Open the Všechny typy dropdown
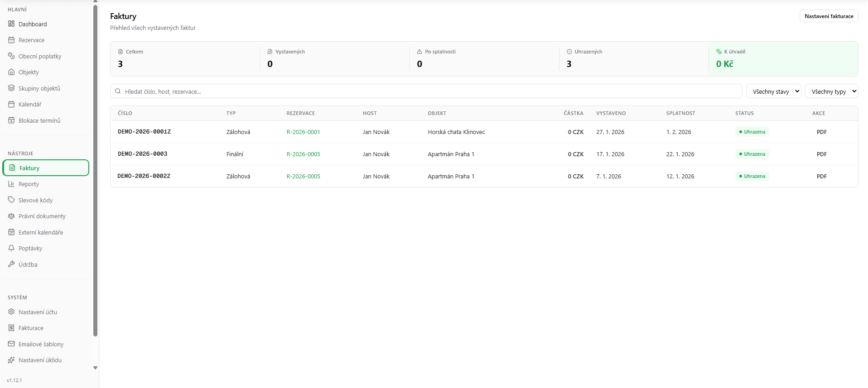The height and width of the screenshot is (388, 868). [831, 91]
